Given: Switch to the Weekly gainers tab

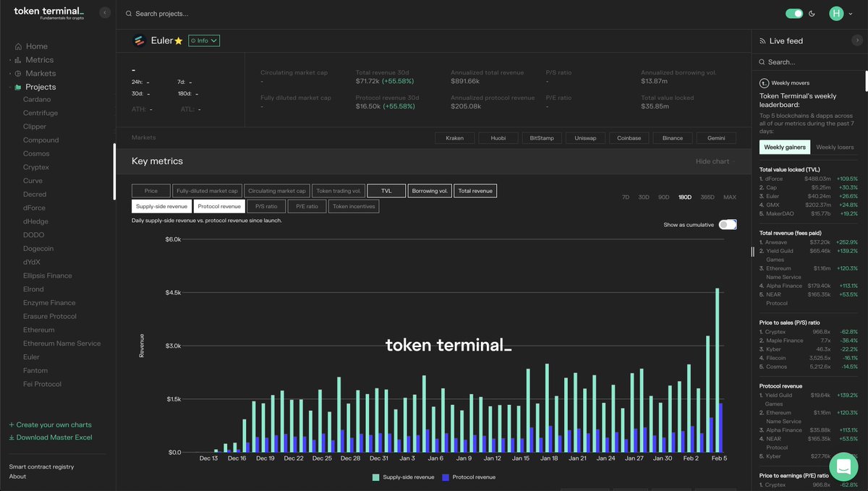Looking at the screenshot, I should [x=785, y=148].
